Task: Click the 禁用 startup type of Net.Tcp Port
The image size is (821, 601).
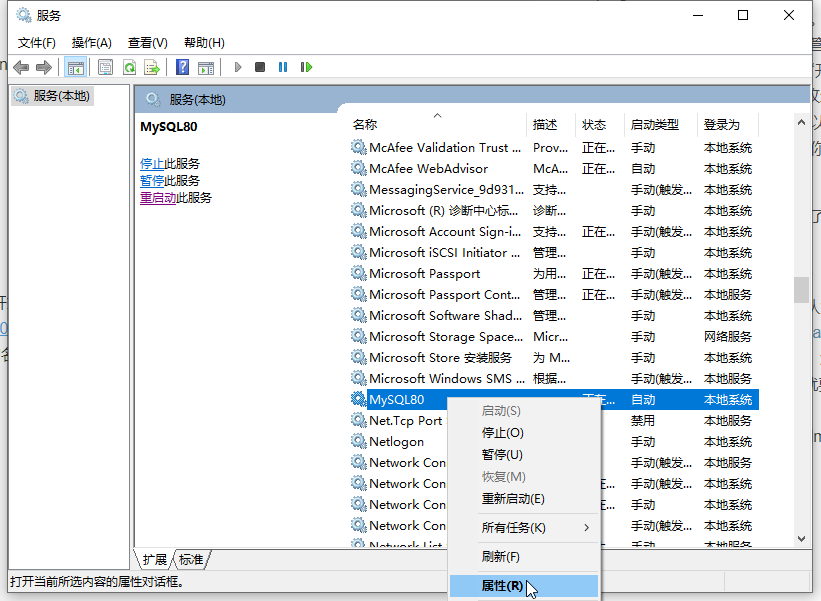Action: pyautogui.click(x=642, y=420)
